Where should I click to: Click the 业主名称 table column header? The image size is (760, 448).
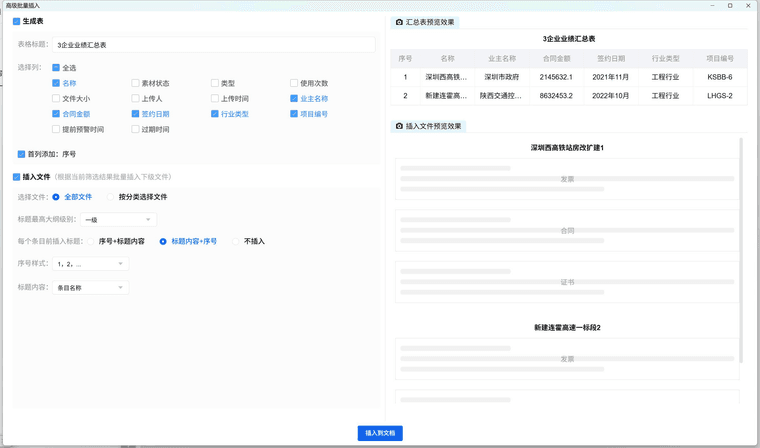[x=502, y=59]
